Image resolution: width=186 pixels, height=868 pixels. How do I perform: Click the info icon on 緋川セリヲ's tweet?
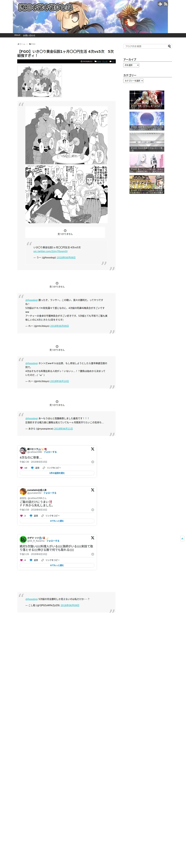(93, 462)
